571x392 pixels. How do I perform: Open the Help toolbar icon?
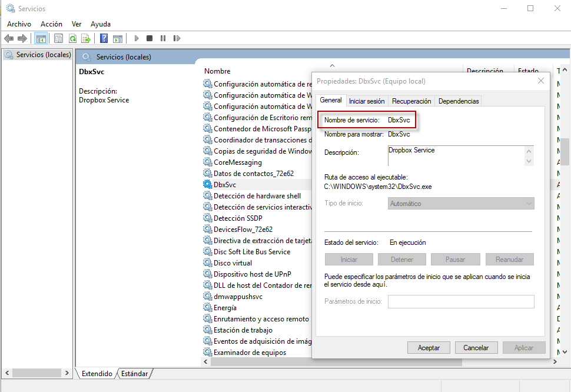(104, 38)
